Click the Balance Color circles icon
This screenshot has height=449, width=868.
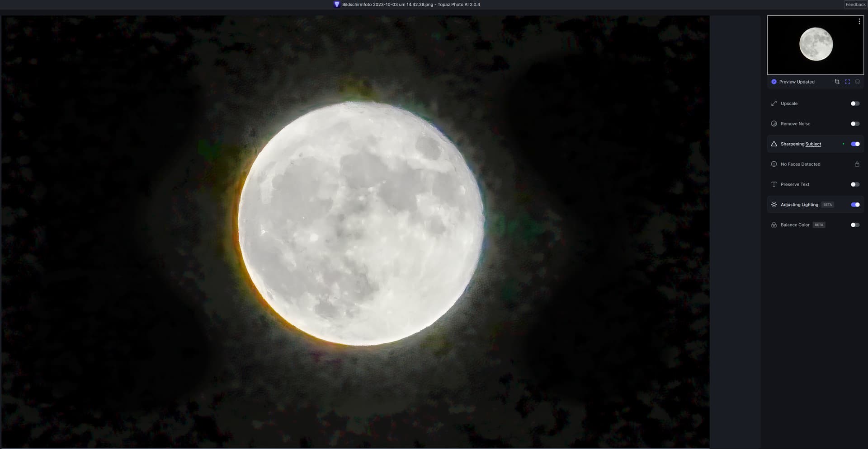point(774,225)
